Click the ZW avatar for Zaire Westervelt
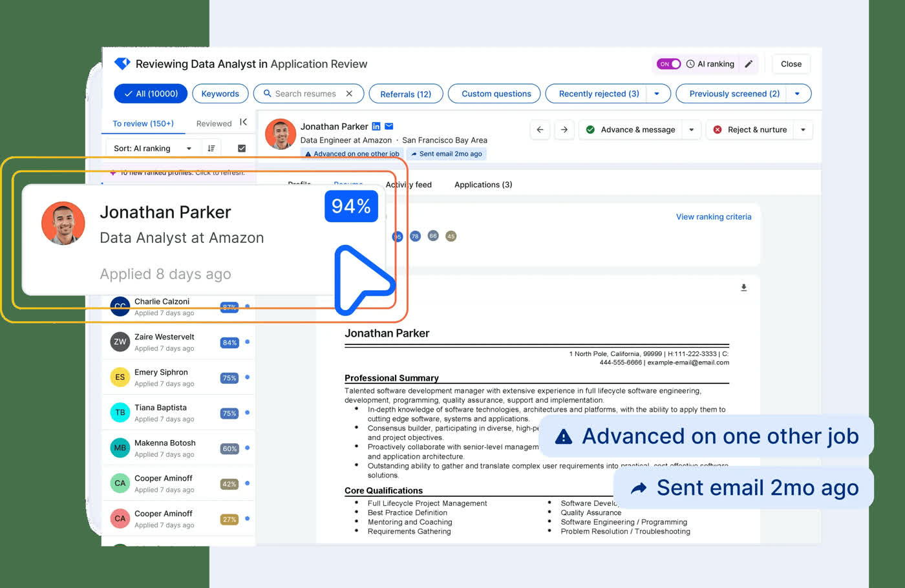Screen dimensions: 905x588 120,342
